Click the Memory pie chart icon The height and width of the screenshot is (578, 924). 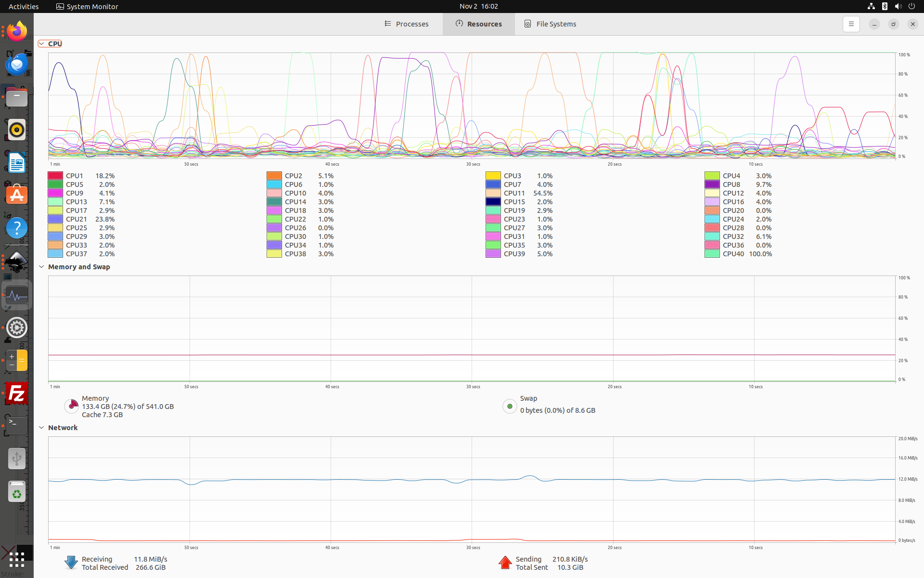pyautogui.click(x=71, y=406)
